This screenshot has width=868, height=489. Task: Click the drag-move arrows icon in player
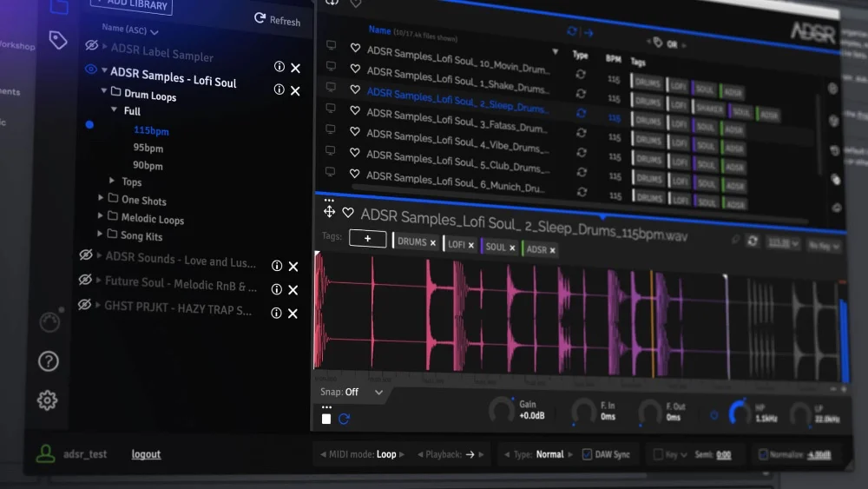click(x=329, y=212)
